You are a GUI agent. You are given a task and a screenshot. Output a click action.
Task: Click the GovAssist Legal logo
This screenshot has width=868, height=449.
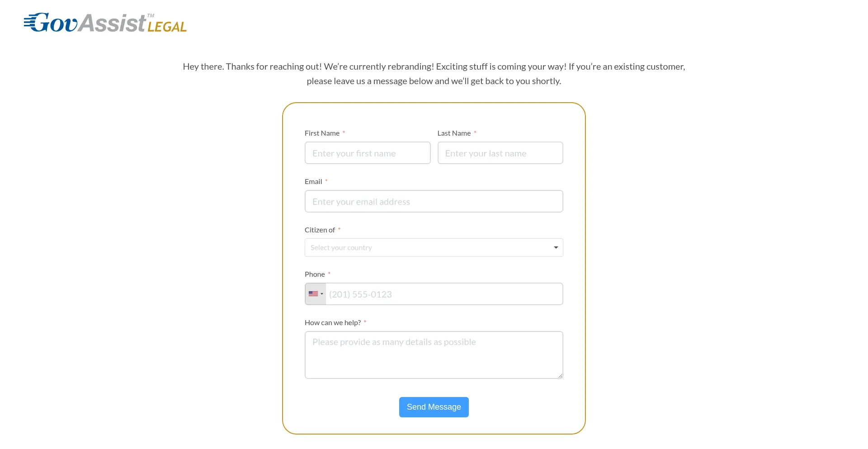point(105,23)
